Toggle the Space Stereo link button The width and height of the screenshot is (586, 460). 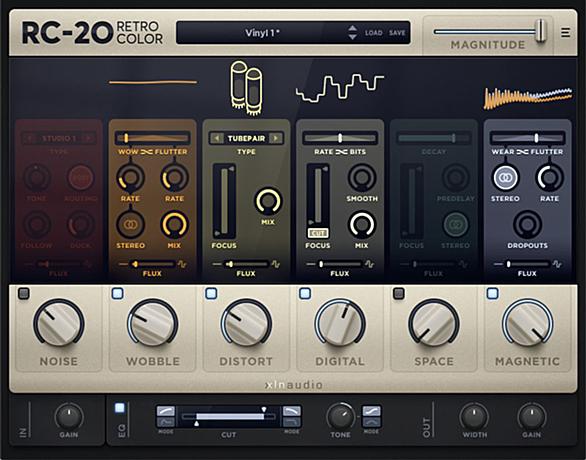tap(456, 224)
